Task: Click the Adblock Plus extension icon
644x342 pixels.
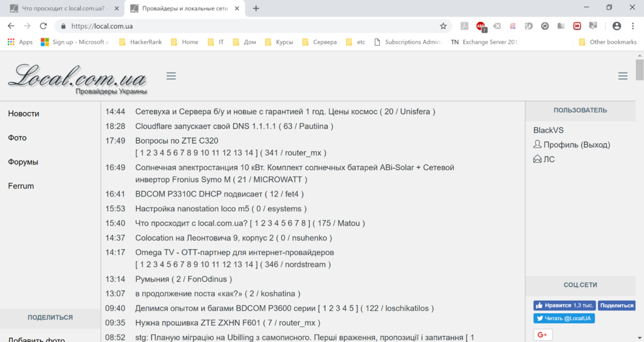Action: pos(480,26)
